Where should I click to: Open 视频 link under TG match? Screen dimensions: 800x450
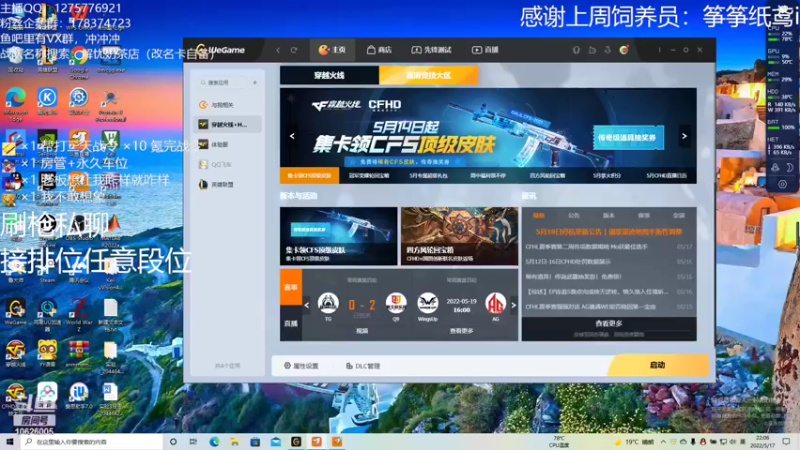pyautogui.click(x=362, y=331)
